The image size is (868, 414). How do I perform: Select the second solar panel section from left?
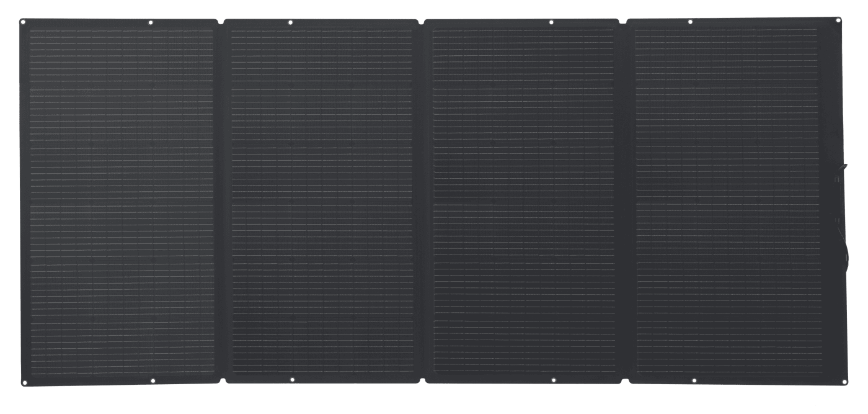[322, 202]
